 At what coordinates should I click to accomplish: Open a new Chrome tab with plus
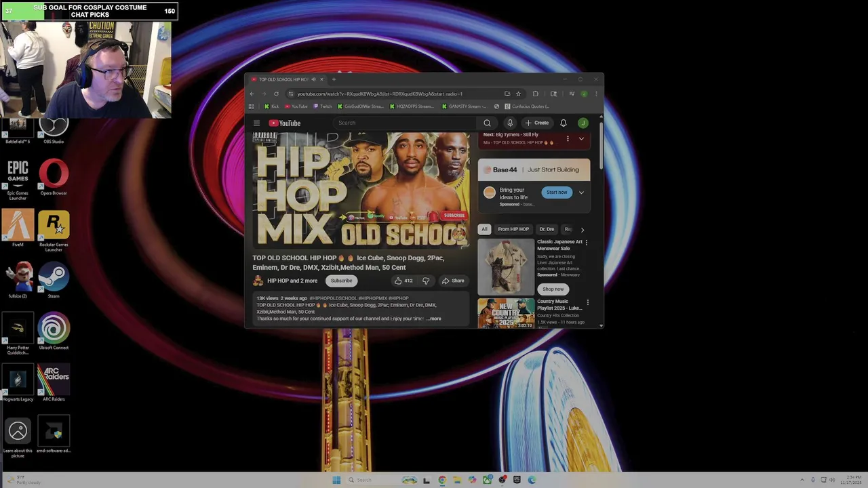pos(334,79)
